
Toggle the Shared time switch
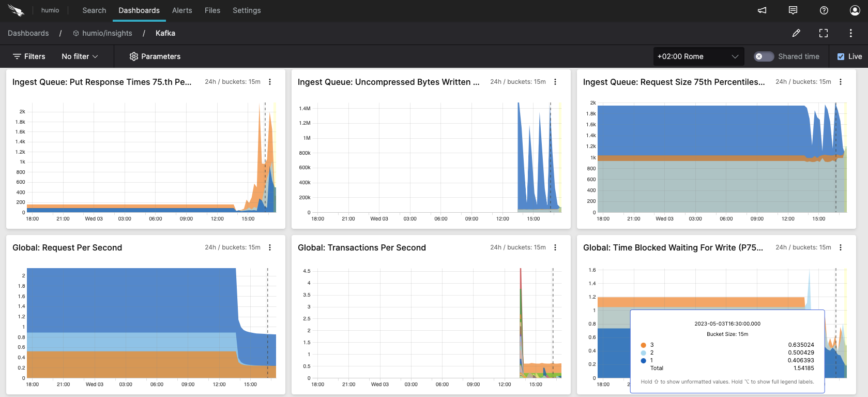point(763,56)
